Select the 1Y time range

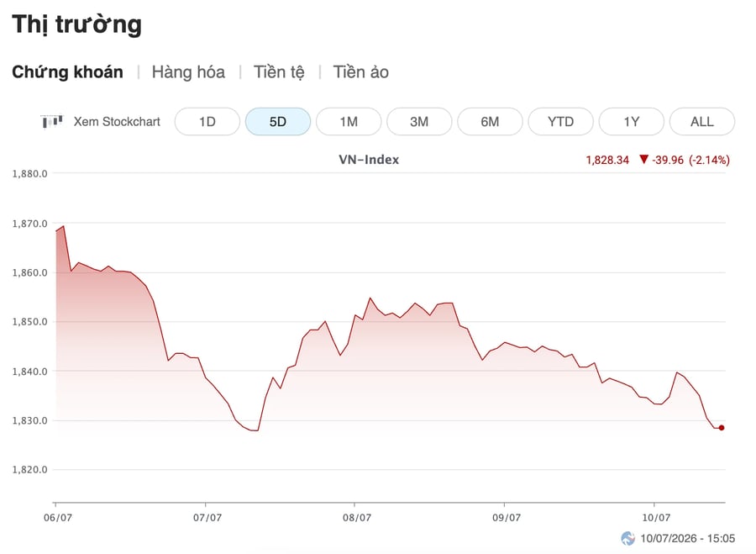coord(632,122)
